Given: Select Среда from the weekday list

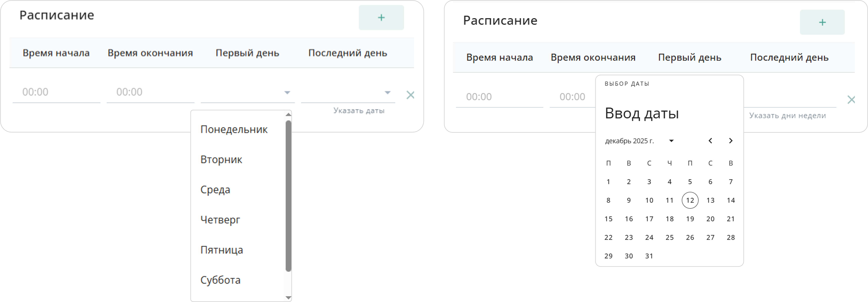Looking at the screenshot, I should [215, 190].
